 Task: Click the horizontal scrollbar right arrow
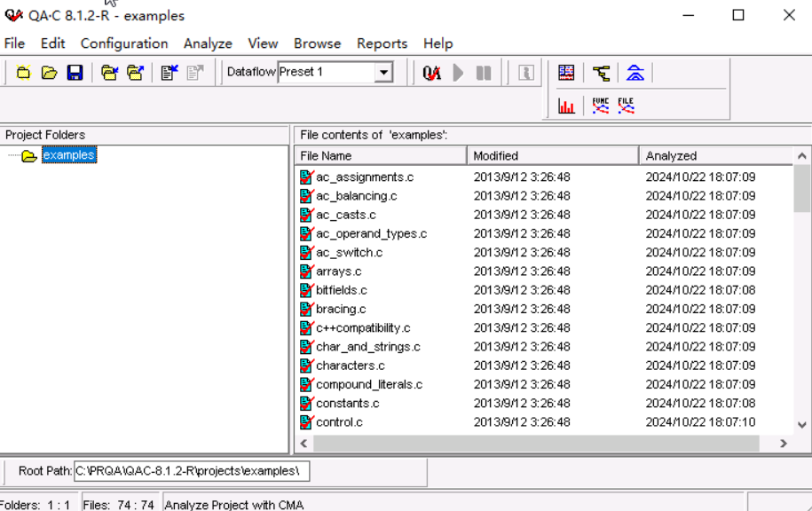783,443
